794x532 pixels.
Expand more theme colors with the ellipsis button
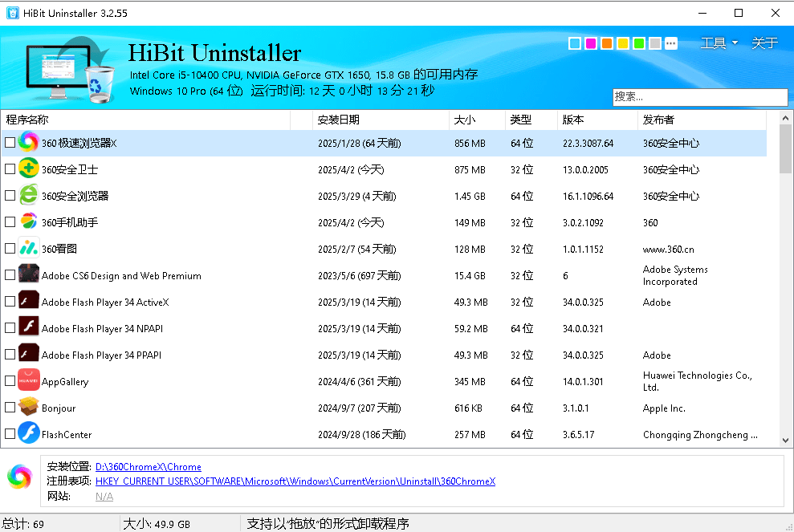671,43
